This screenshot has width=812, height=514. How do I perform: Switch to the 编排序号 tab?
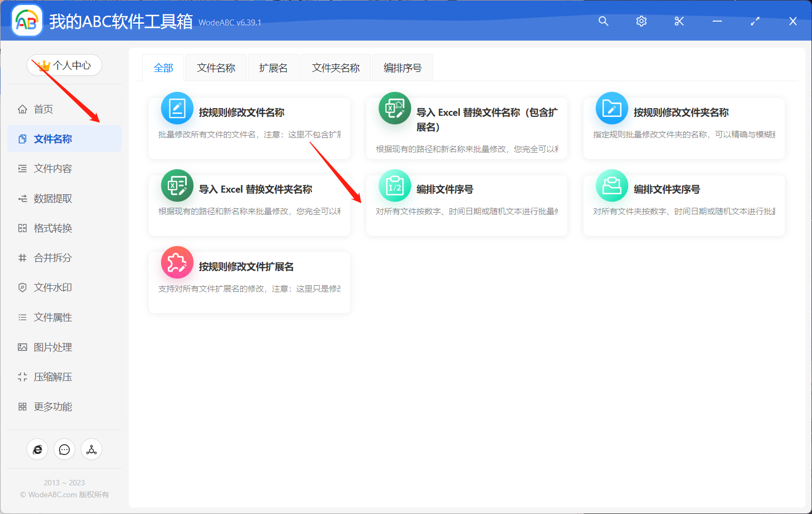tap(402, 67)
